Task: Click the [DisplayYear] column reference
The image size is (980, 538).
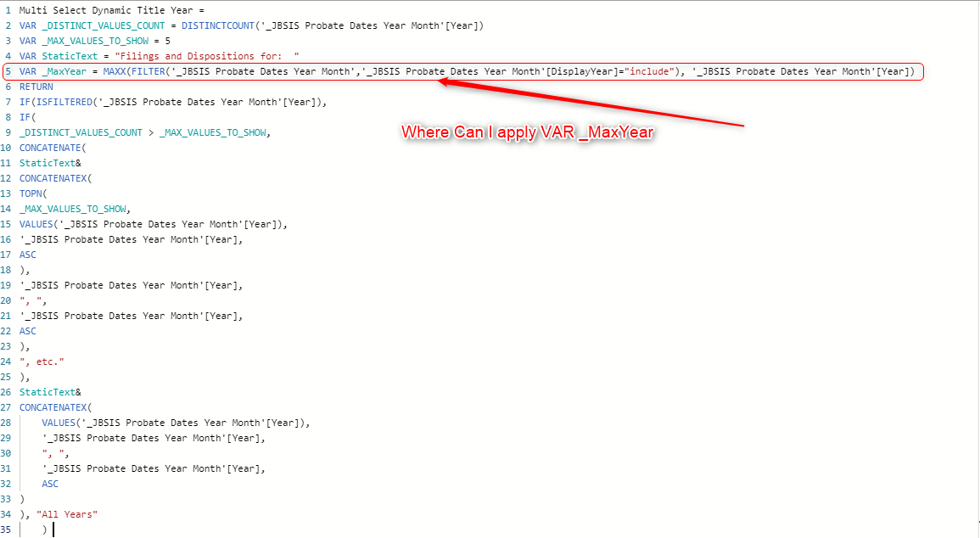Action: tap(581, 71)
